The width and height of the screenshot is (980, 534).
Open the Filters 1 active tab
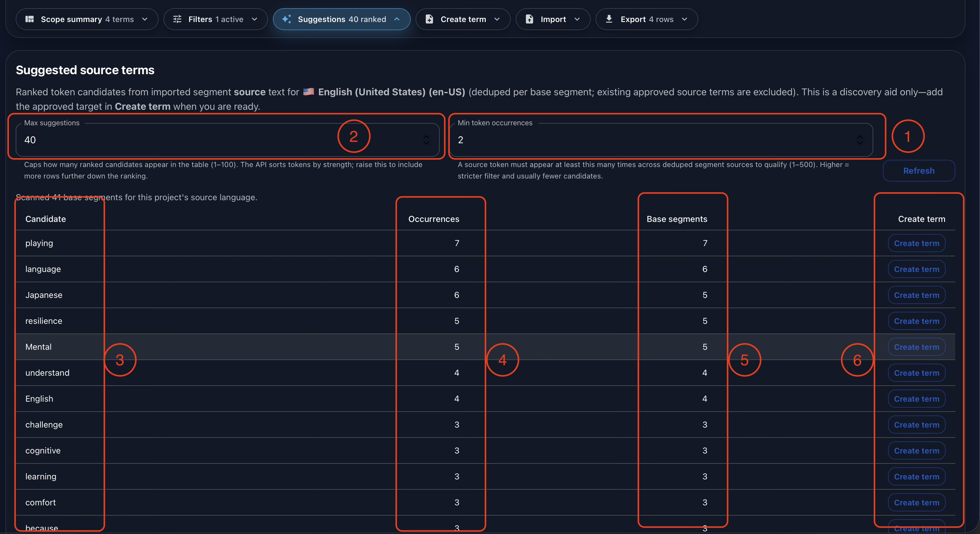tap(215, 19)
